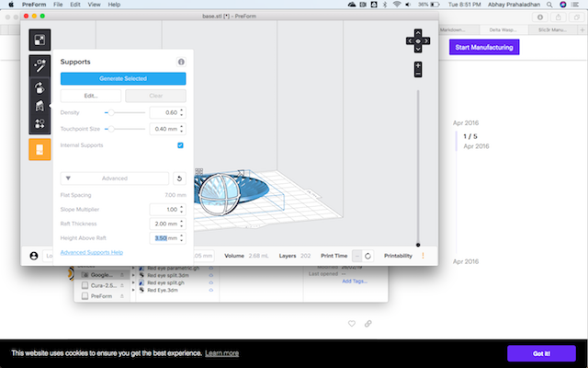Expand Red eye parametric.gh row in Finder

(133, 268)
